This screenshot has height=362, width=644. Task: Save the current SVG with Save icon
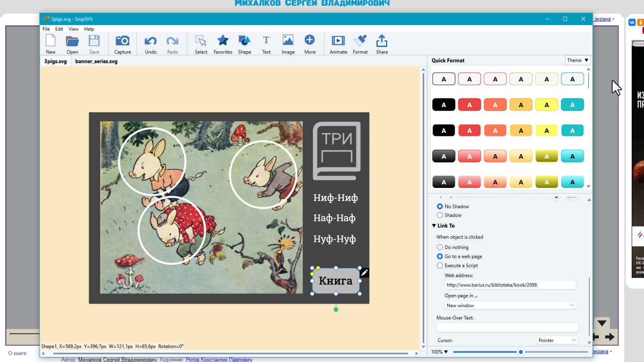tap(94, 44)
